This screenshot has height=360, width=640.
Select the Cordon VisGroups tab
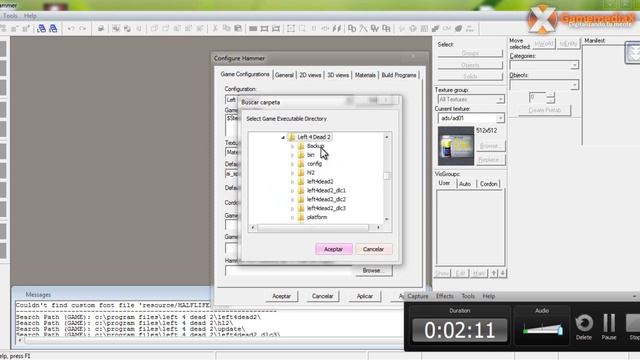point(488,184)
